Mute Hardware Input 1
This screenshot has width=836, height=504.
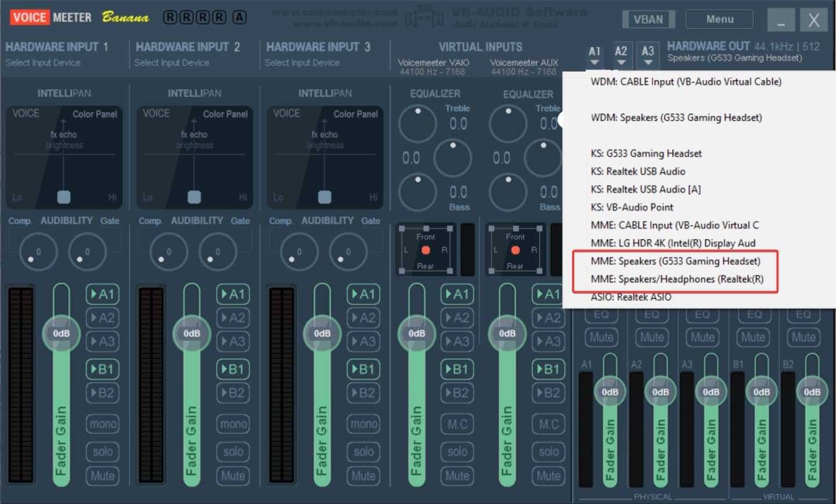(x=102, y=476)
